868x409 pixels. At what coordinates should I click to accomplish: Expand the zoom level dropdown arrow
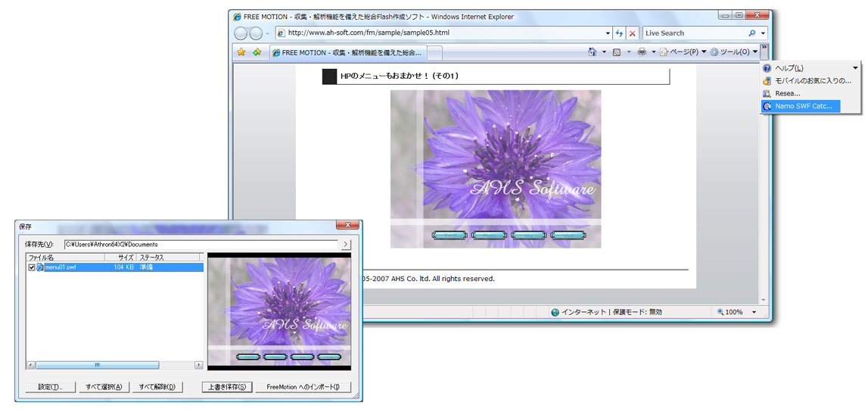[754, 312]
